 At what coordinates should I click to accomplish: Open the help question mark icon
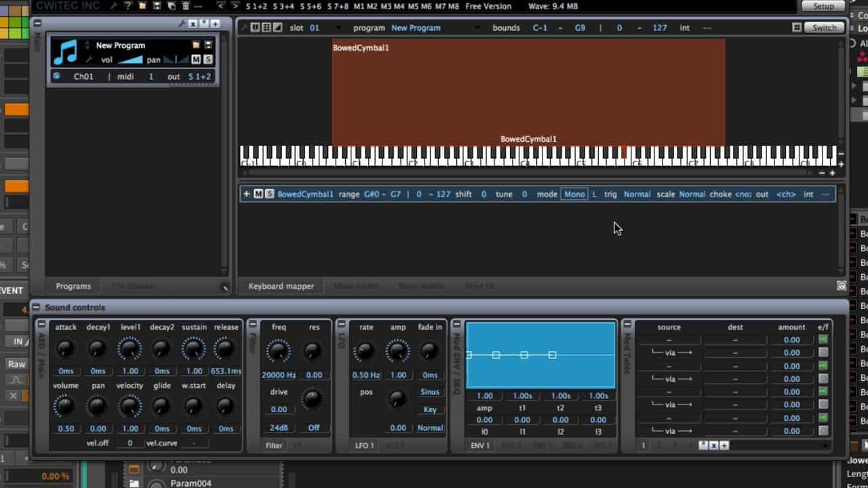click(127, 6)
